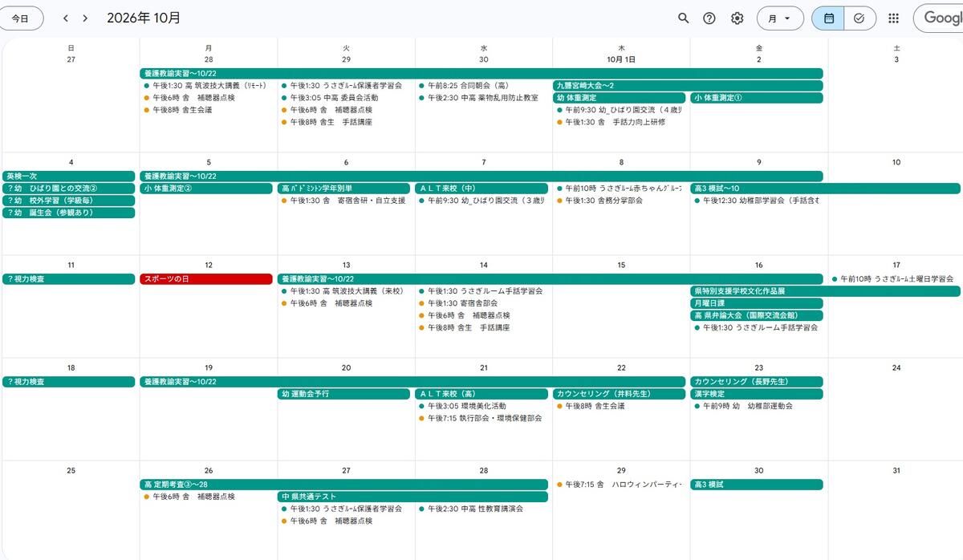This screenshot has height=560, width=963.
Task: Open the Google apps grid
Action: click(x=894, y=18)
